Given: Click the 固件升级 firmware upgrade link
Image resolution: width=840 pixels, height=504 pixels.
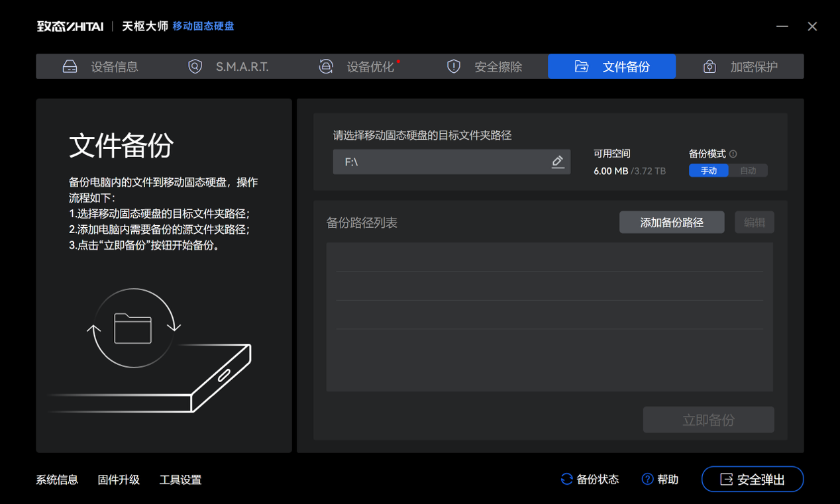Looking at the screenshot, I should click(x=119, y=479).
